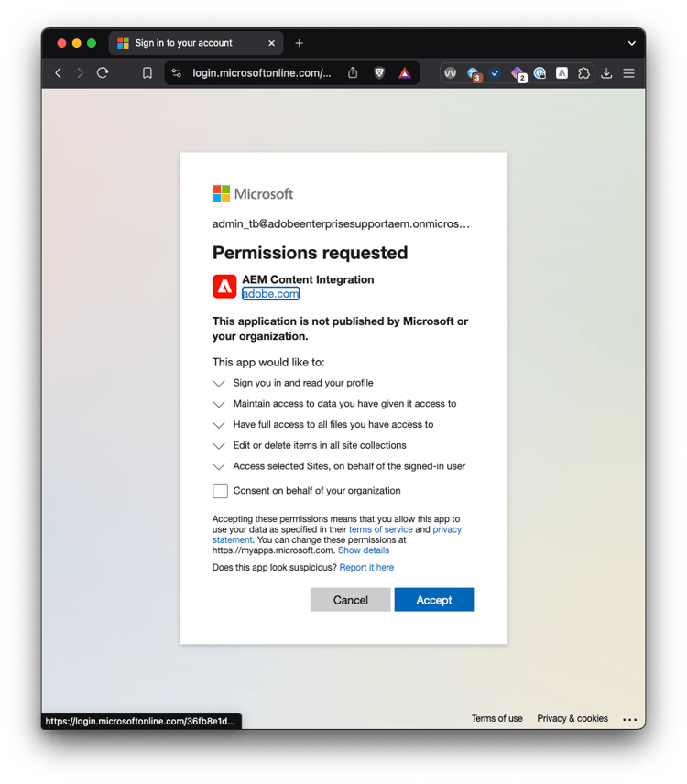This screenshot has width=687, height=784.
Task: Expand 'Sign you in and read your profile'
Action: point(292,383)
